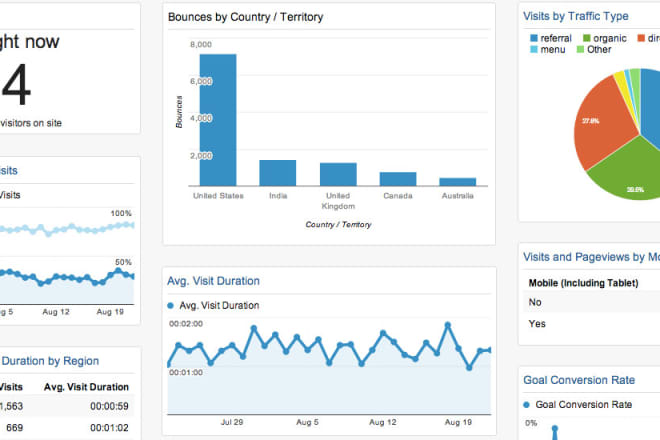Click the 100% label on visits chart
Image resolution: width=660 pixels, height=440 pixels.
point(121,213)
